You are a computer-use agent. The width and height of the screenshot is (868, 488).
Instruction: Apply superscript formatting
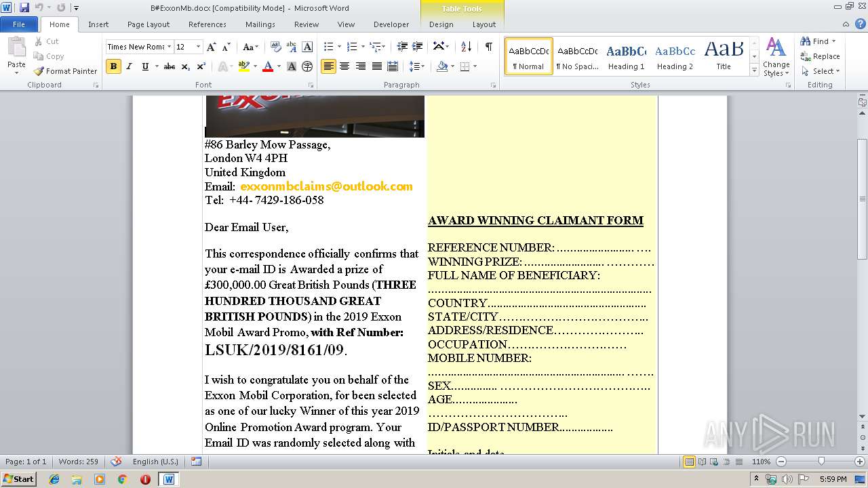point(201,66)
